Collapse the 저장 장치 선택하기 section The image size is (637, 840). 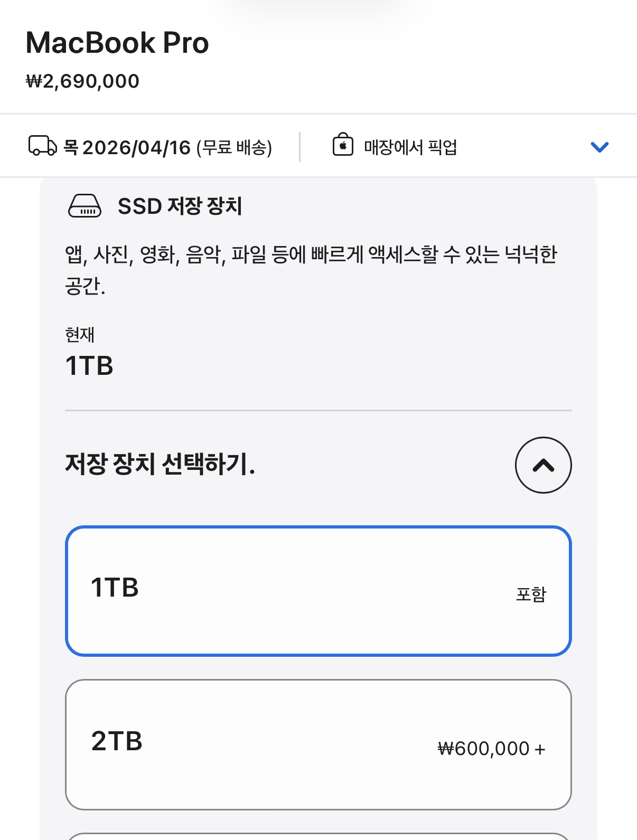pyautogui.click(x=543, y=465)
